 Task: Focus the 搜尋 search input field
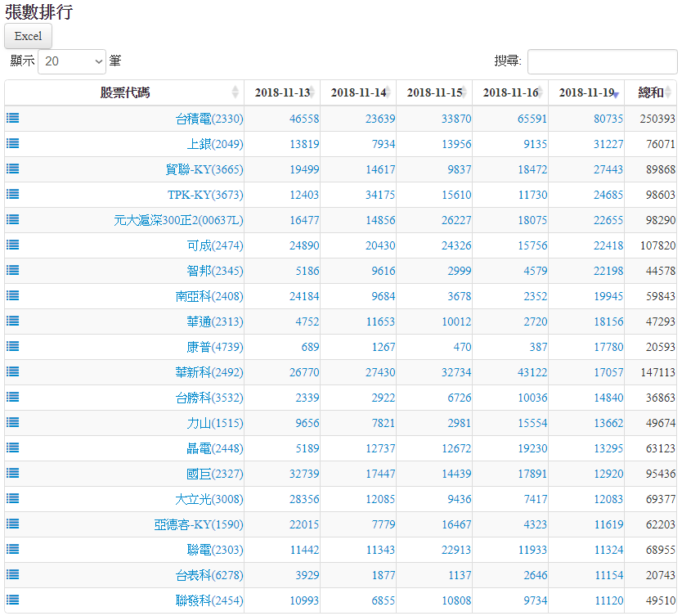(x=602, y=61)
